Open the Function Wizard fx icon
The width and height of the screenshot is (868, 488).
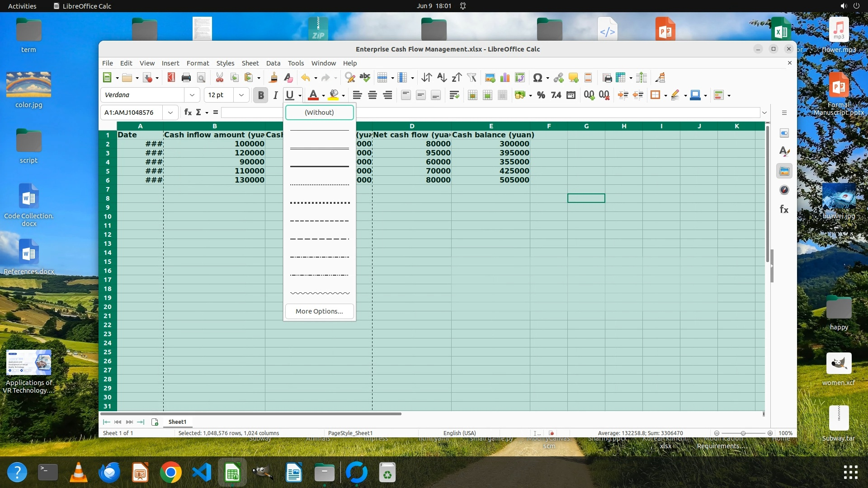pos(188,113)
